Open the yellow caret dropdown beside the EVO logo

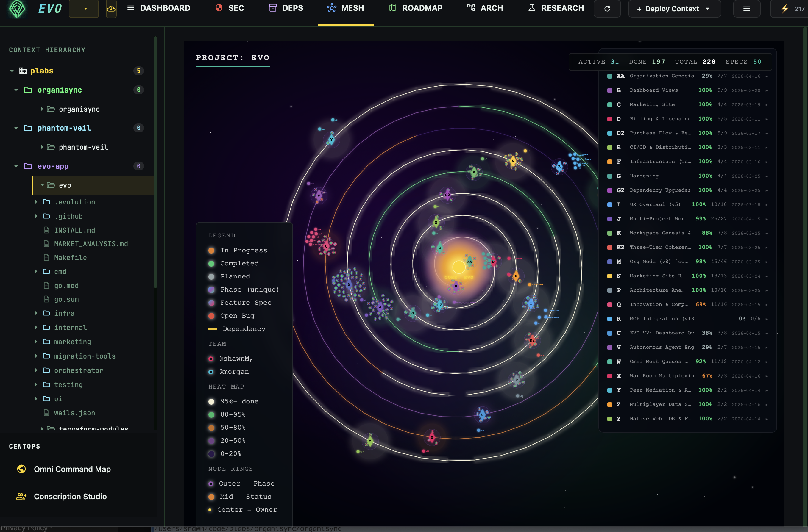[x=84, y=9]
